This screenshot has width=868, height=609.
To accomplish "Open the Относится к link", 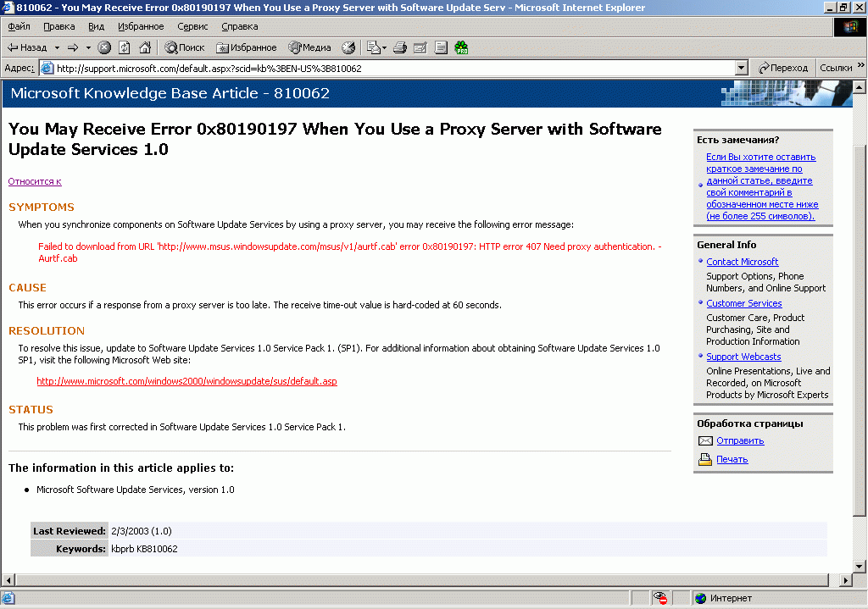I will (35, 181).
